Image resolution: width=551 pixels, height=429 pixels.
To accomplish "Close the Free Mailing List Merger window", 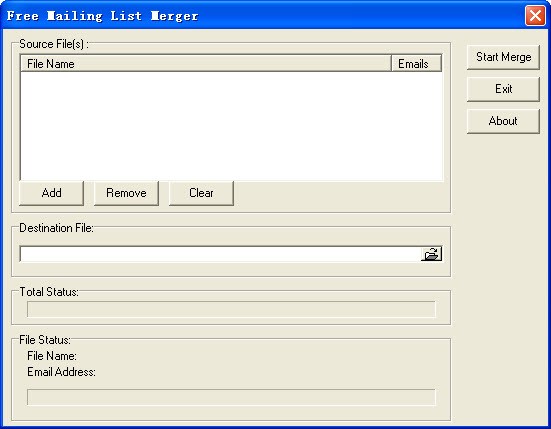I will click(535, 15).
